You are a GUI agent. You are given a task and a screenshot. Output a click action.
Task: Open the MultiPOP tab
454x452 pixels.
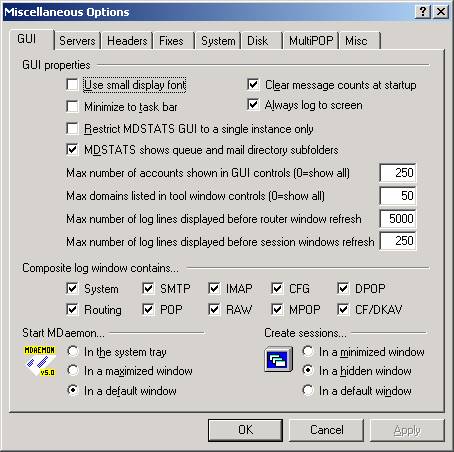point(311,41)
